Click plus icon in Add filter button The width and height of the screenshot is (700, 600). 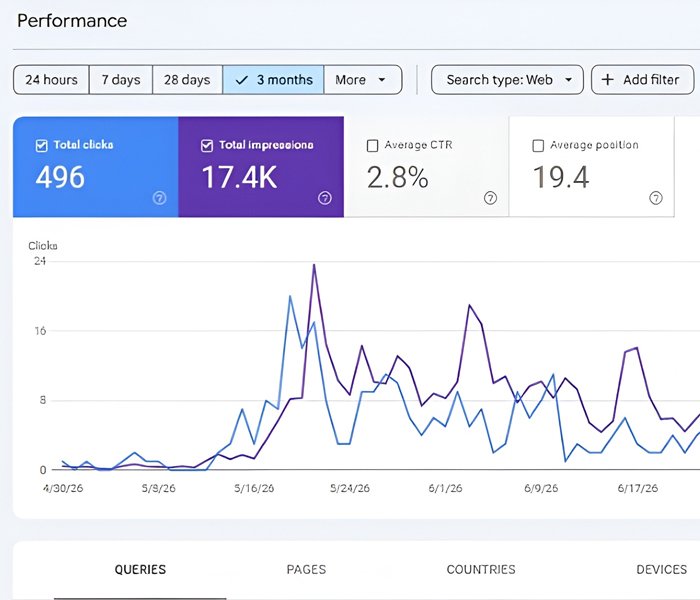(x=607, y=80)
